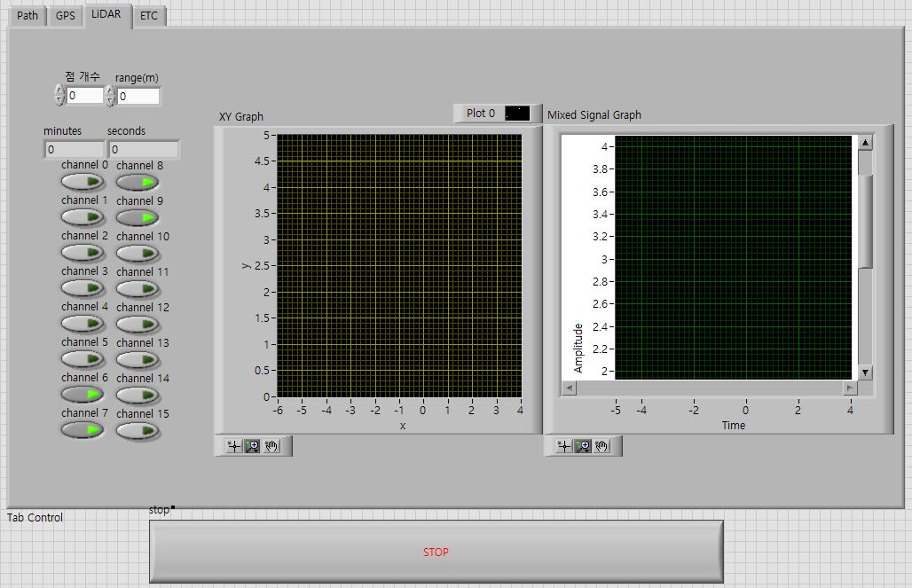Click the large STOP button
Image resolution: width=912 pixels, height=588 pixels.
[x=436, y=552]
